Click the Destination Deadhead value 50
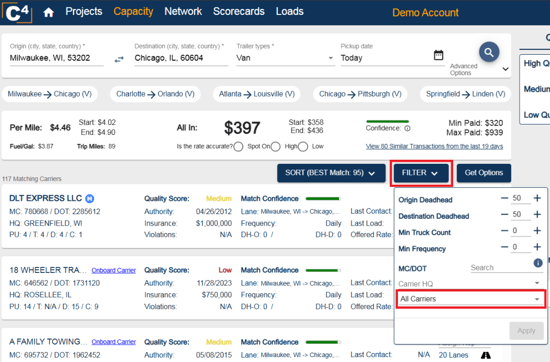The image size is (550, 362). [x=521, y=214]
